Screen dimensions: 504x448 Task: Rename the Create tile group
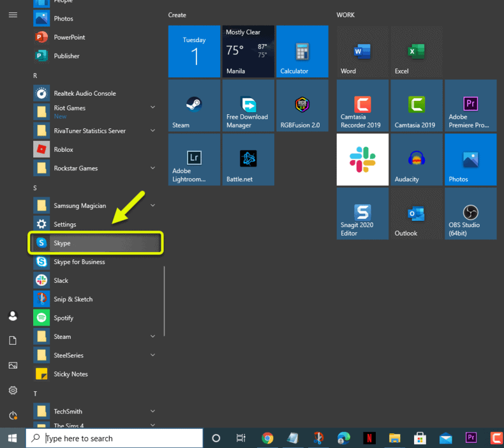177,15
